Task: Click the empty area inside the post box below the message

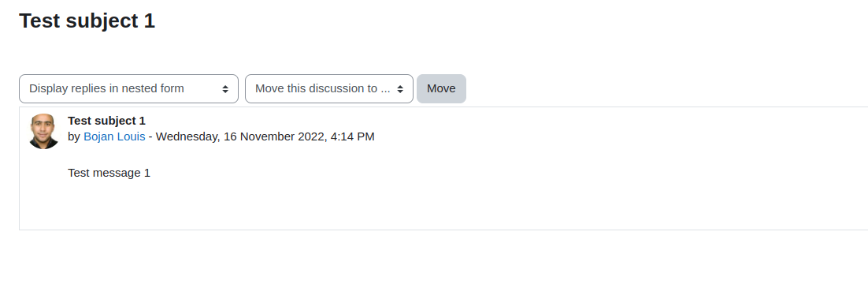Action: 443,205
